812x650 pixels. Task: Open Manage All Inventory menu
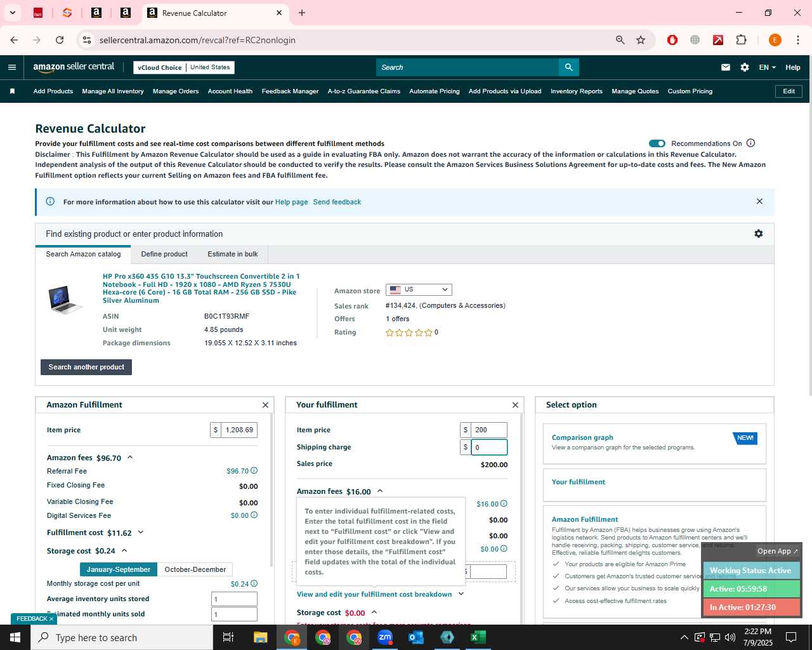point(113,91)
